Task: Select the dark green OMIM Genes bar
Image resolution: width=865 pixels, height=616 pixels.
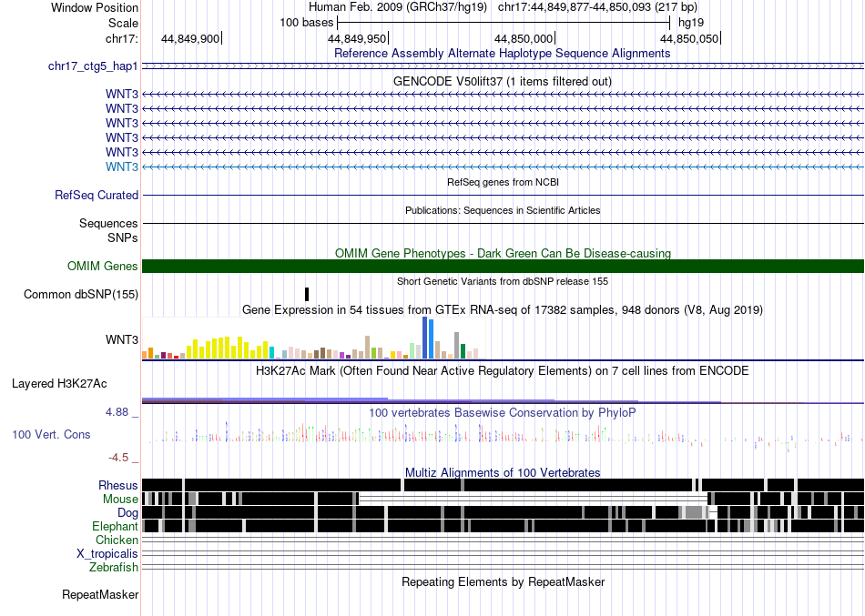Action: click(504, 267)
